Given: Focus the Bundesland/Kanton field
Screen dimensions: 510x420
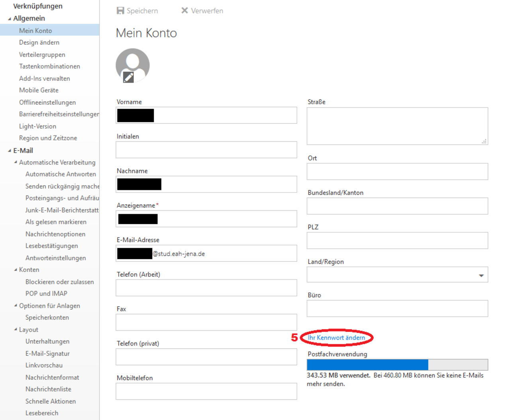Looking at the screenshot, I should 397,206.
